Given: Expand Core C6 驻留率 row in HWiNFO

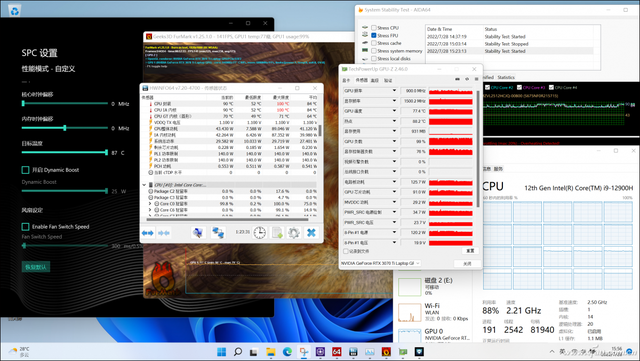Looking at the screenshot, I should pyautogui.click(x=150, y=210).
